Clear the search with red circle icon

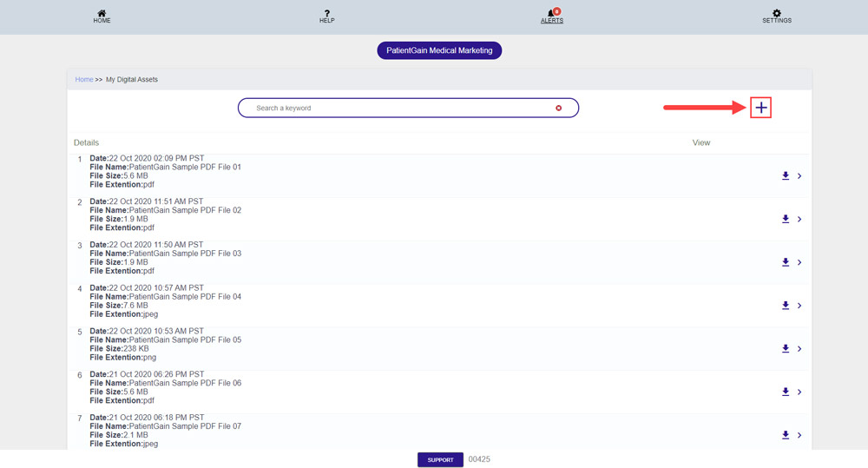[558, 108]
